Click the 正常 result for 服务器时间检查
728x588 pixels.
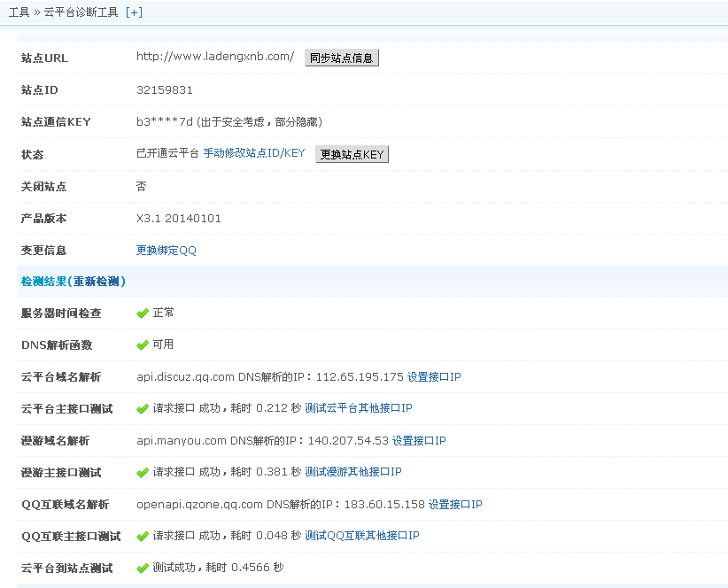(x=164, y=313)
